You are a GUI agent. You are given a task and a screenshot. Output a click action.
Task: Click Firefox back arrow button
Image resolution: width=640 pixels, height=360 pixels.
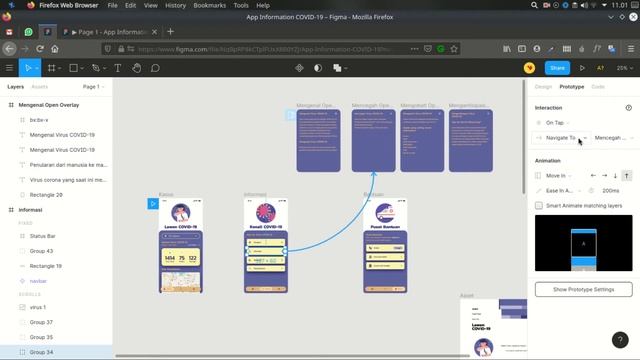tap(9, 49)
